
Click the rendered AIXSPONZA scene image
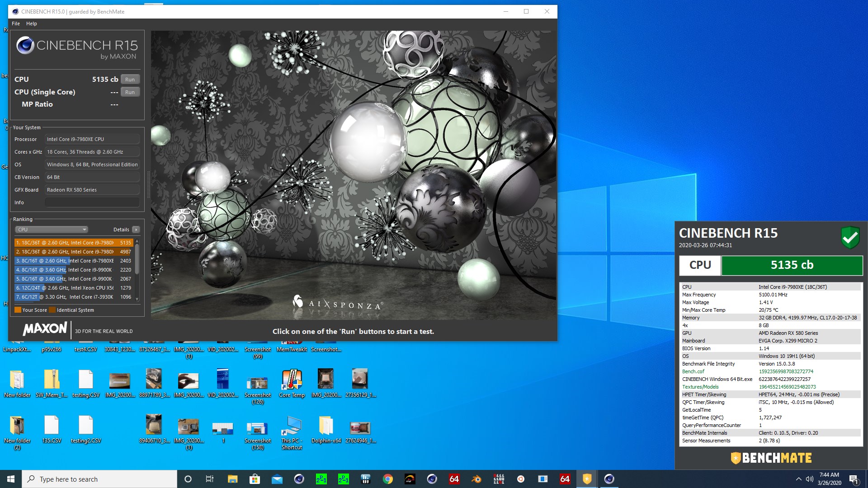(x=353, y=175)
